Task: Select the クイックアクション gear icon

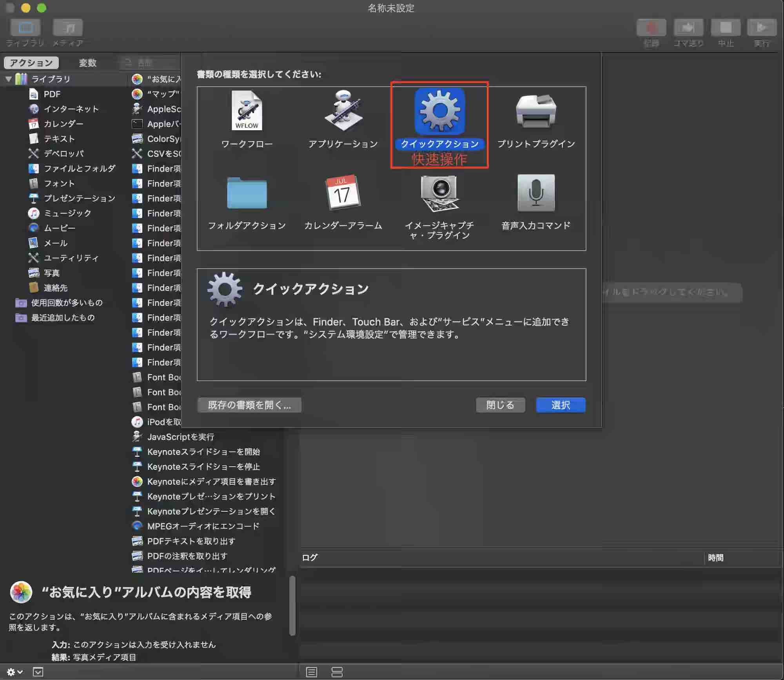Action: [439, 111]
